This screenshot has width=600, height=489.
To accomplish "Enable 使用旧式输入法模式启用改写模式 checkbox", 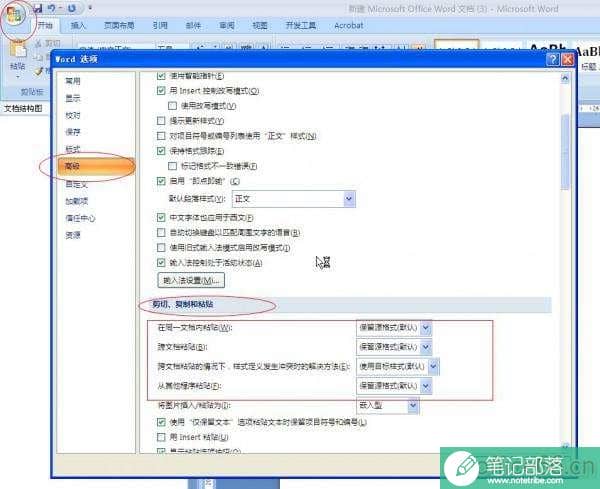I will click(161, 248).
